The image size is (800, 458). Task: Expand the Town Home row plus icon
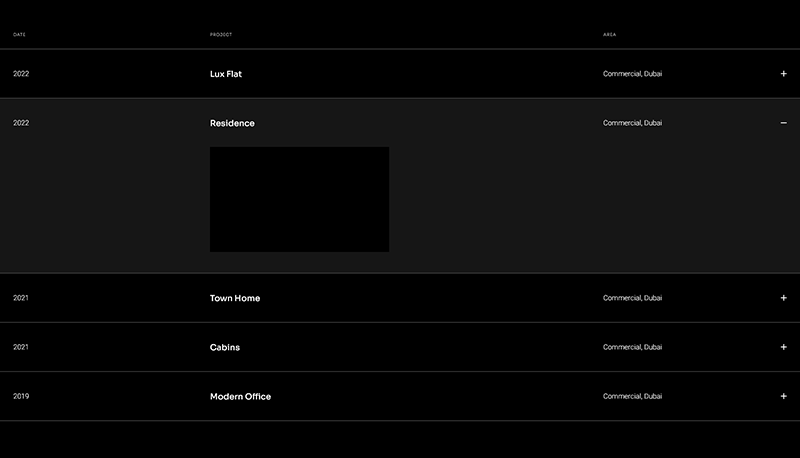[783, 298]
